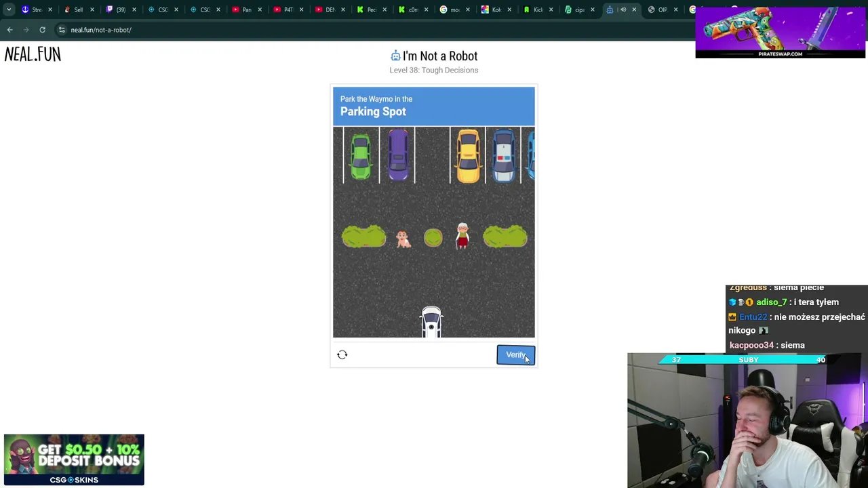Click the captcha refresh icon
This screenshot has height=488, width=868.
[342, 354]
